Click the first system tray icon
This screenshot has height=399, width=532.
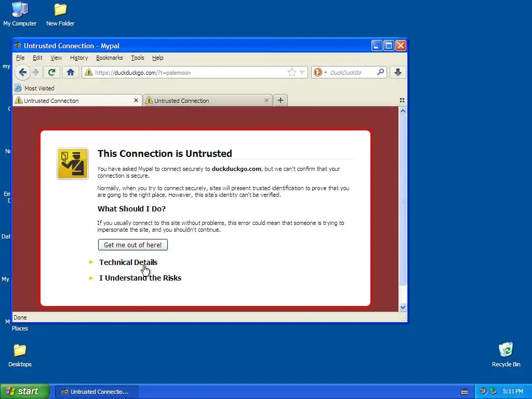coord(484,391)
